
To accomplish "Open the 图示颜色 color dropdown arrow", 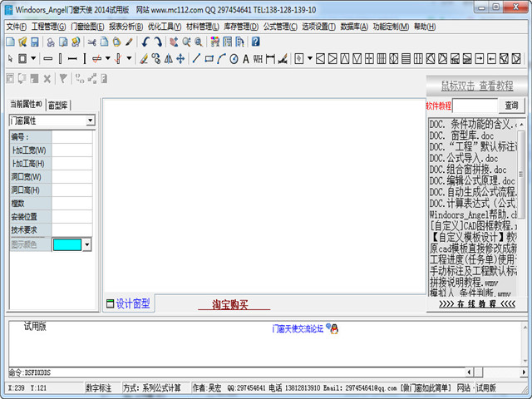I will (87, 244).
